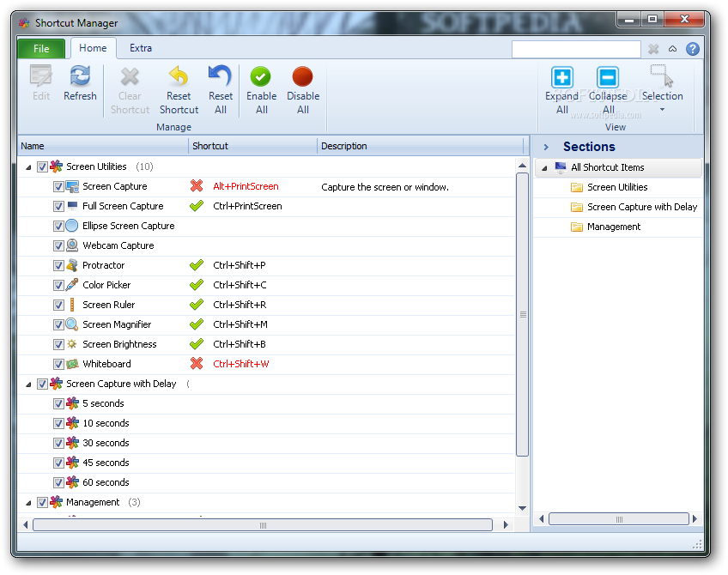Toggle the Ellipse Screen Capture checkbox

[x=58, y=226]
